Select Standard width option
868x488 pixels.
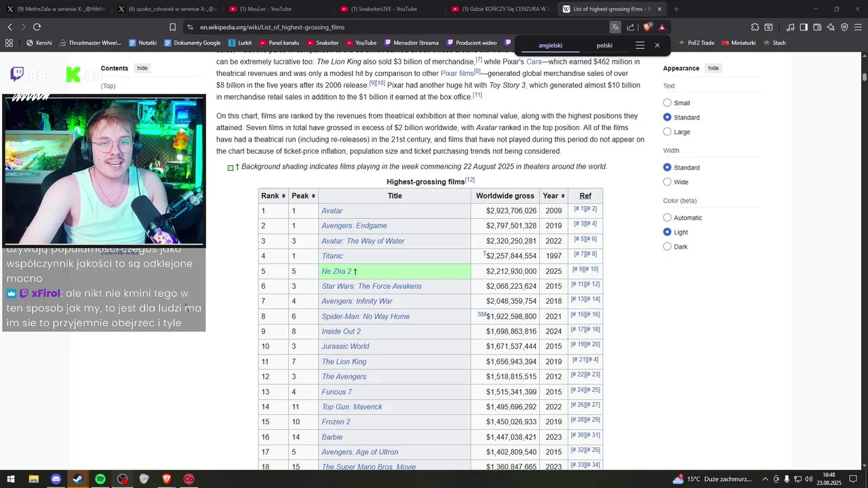click(x=667, y=167)
